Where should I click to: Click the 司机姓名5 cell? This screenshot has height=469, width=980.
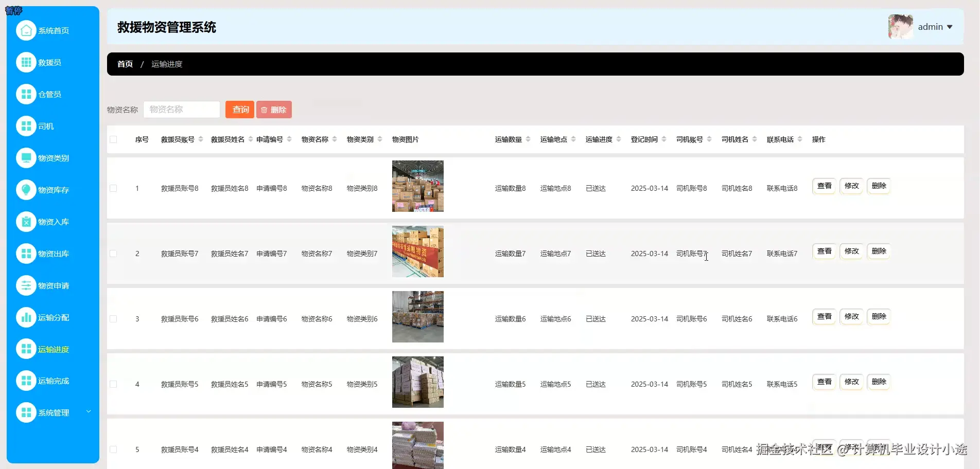point(737,384)
